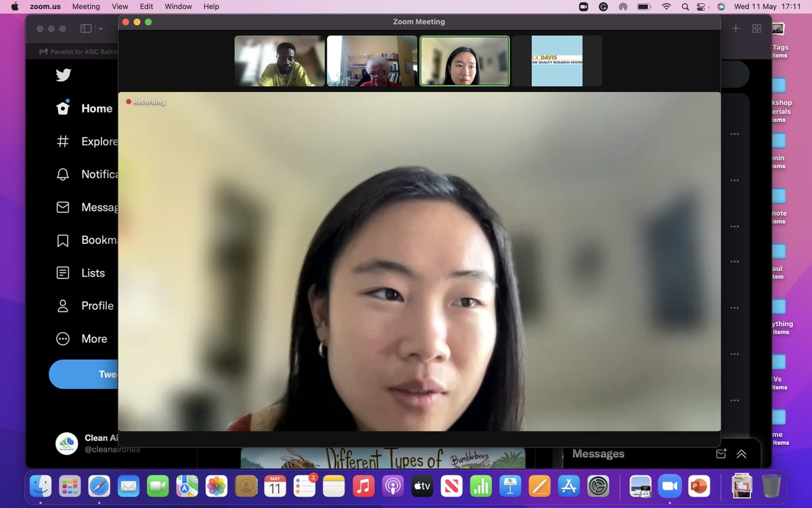Open the Clean Air account avatar
Image resolution: width=812 pixels, height=508 pixels.
coord(66,443)
